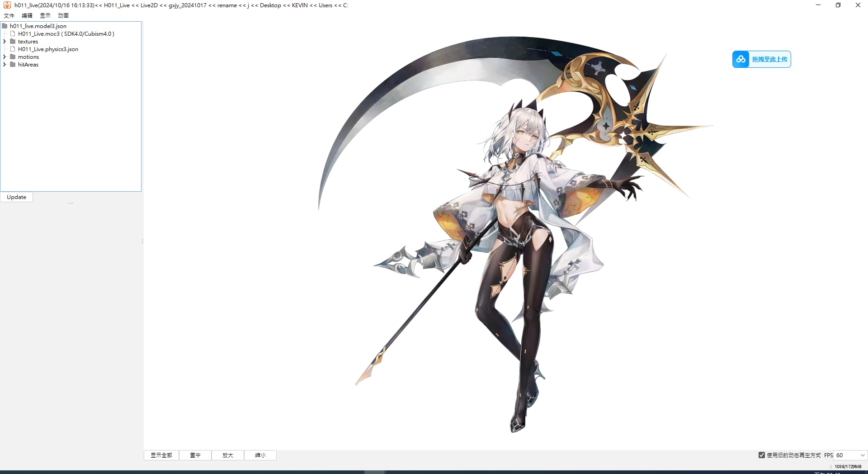Click the motions folder icon
The width and height of the screenshot is (868, 474).
point(13,57)
